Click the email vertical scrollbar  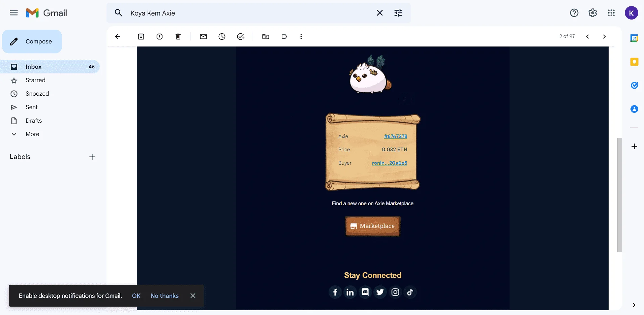pos(619,195)
